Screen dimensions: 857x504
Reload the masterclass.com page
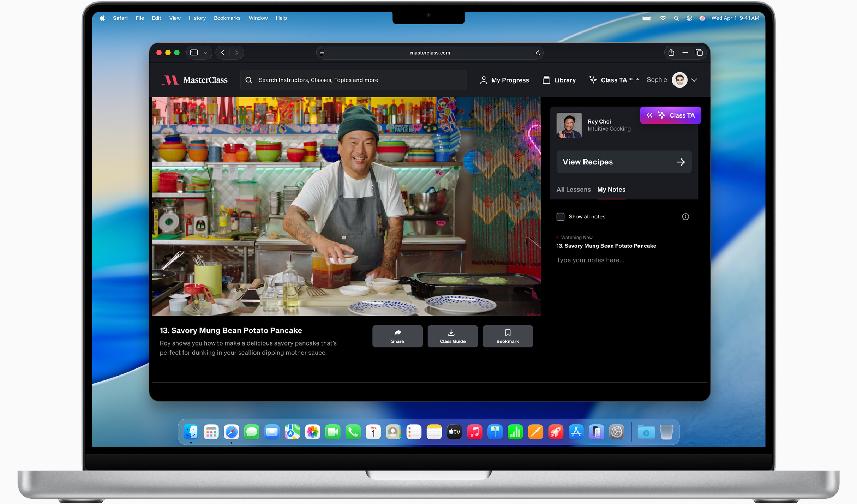(538, 53)
